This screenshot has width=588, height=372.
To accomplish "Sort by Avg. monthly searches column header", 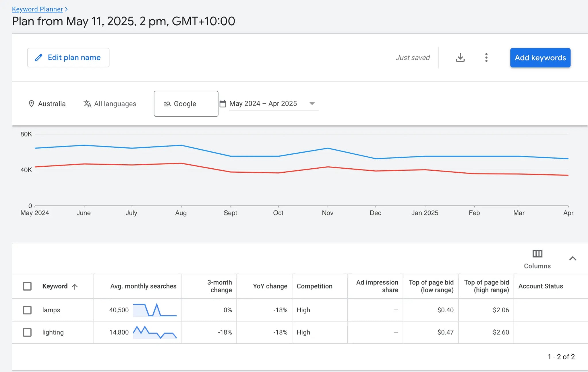I will click(143, 286).
